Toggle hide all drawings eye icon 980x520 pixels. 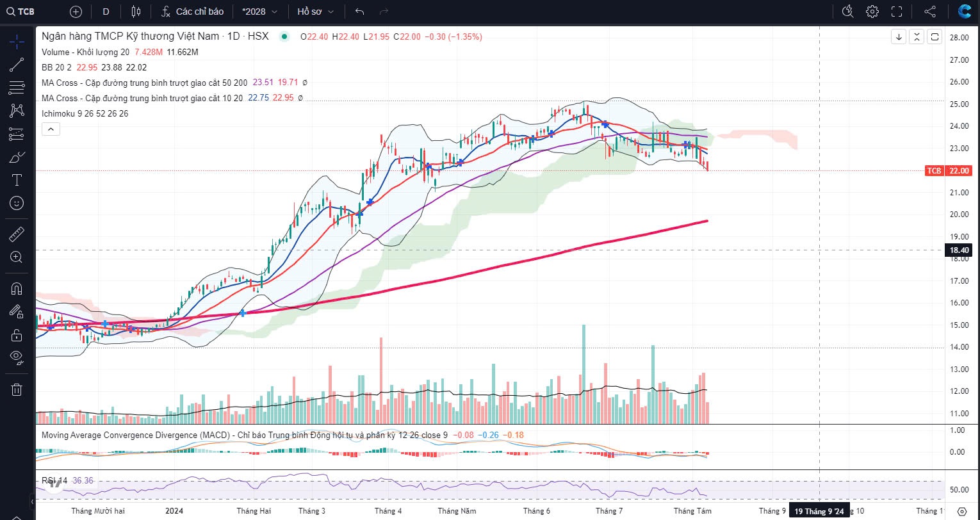[x=17, y=357]
